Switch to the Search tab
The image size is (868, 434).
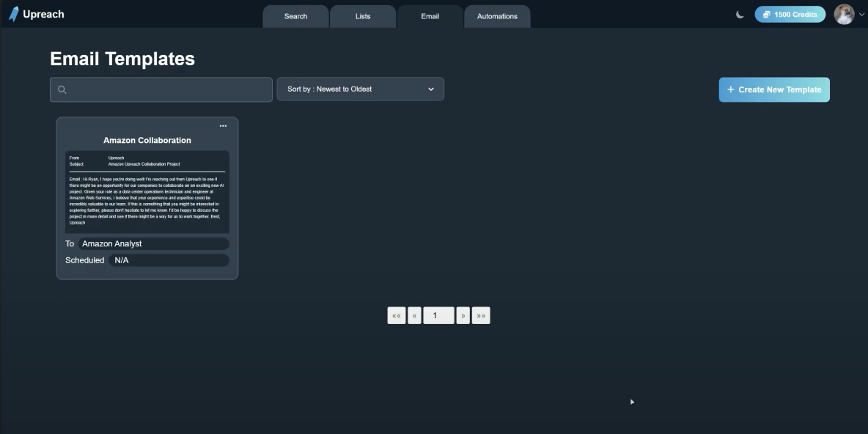[x=295, y=16]
